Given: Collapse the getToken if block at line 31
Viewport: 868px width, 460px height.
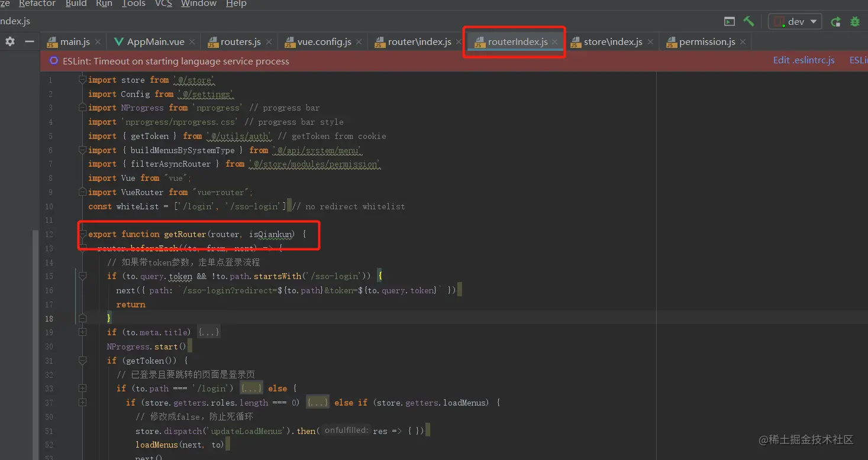Looking at the screenshot, I should click(x=82, y=361).
